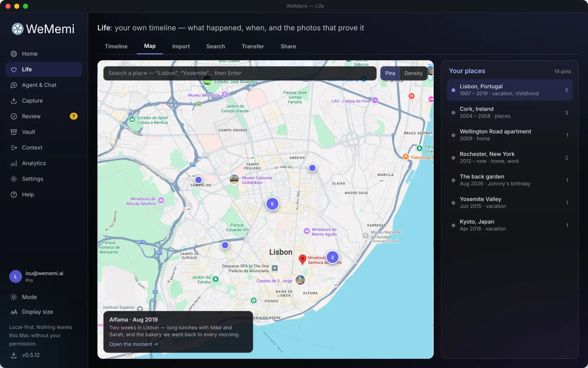Select Cork, Ireland place entry
Image resolution: width=588 pixels, height=368 pixels.
click(510, 112)
